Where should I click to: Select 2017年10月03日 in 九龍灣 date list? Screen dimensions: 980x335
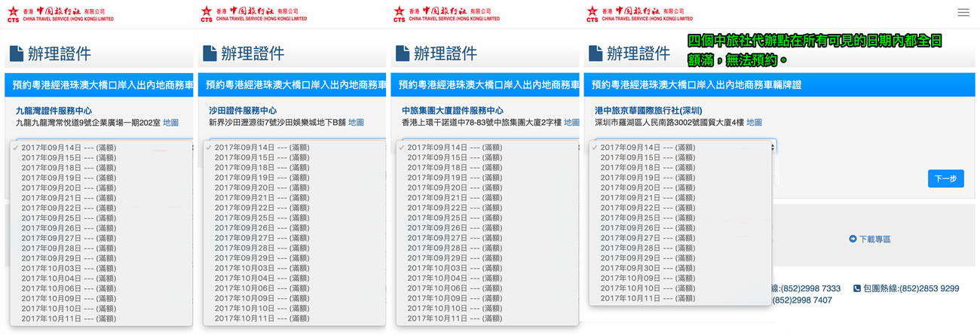click(x=102, y=269)
